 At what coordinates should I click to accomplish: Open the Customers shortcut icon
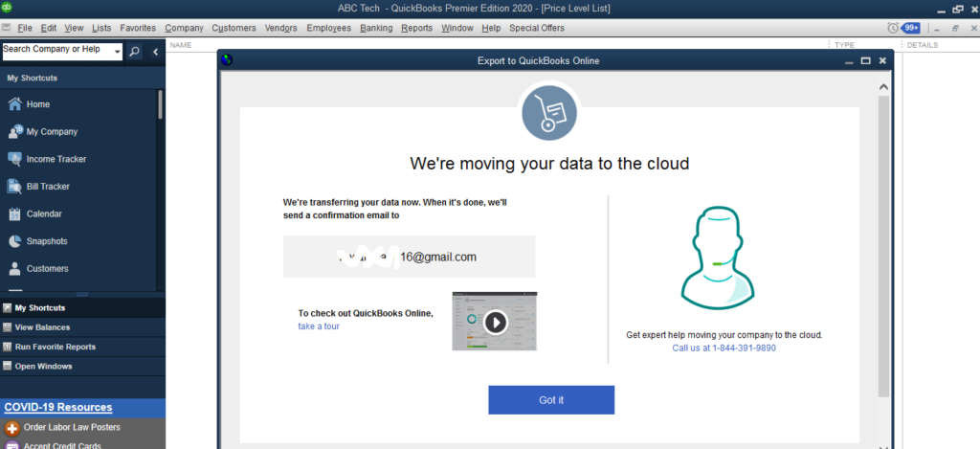[15, 269]
